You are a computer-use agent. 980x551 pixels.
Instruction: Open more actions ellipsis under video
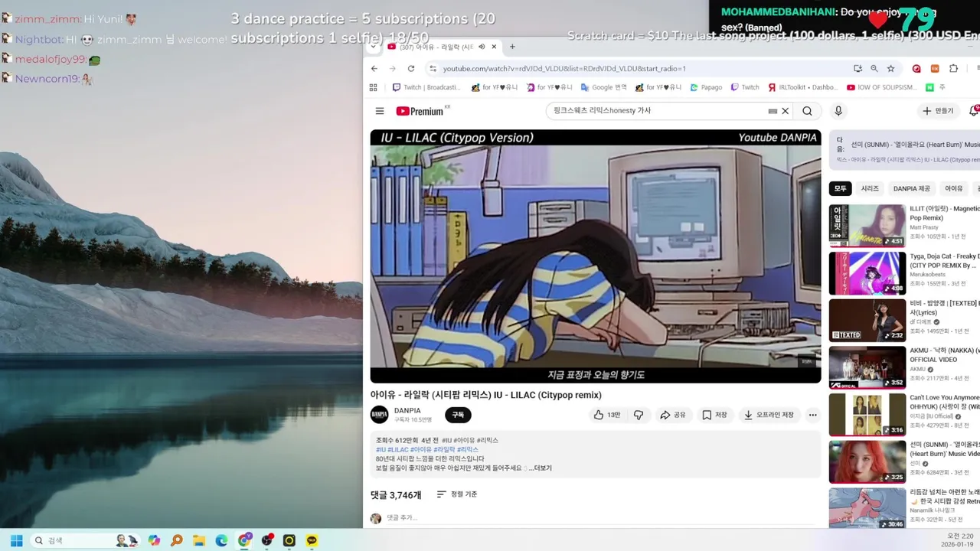(x=812, y=415)
